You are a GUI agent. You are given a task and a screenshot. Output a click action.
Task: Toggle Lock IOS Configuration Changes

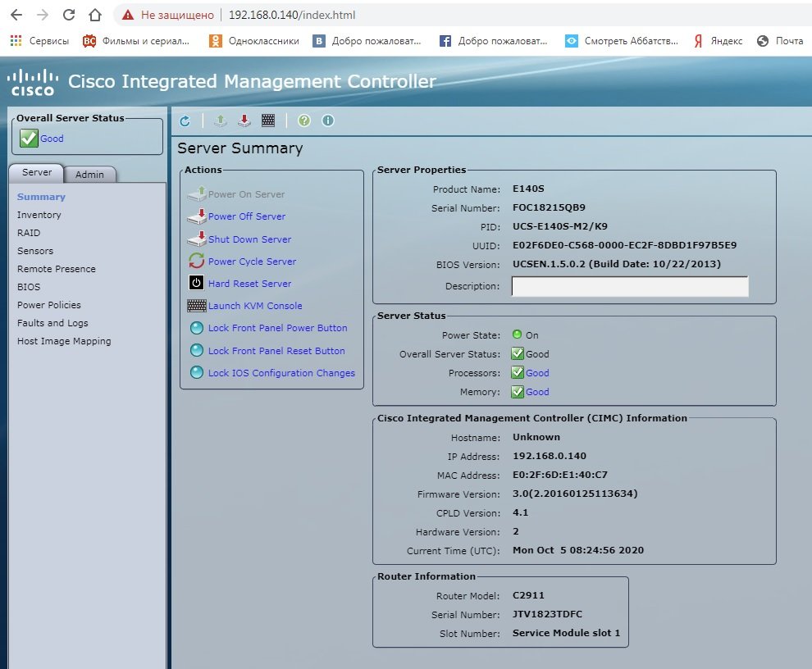pyautogui.click(x=281, y=373)
